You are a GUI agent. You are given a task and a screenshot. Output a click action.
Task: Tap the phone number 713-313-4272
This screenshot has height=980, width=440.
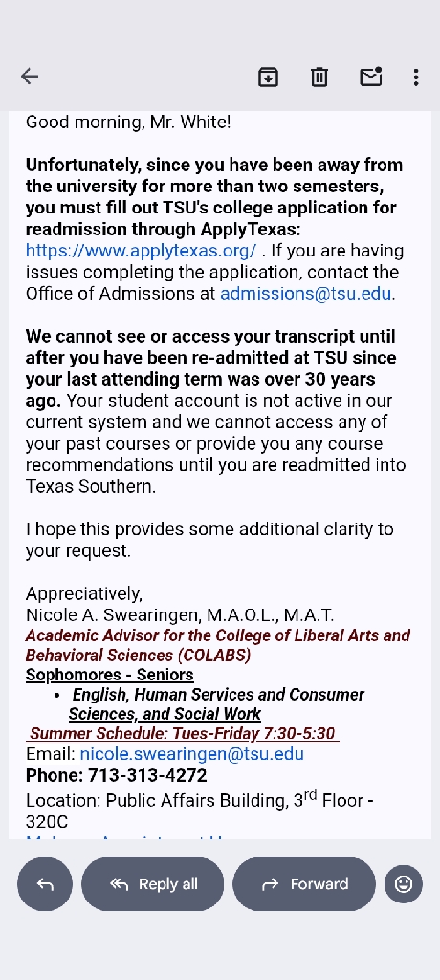pos(147,775)
